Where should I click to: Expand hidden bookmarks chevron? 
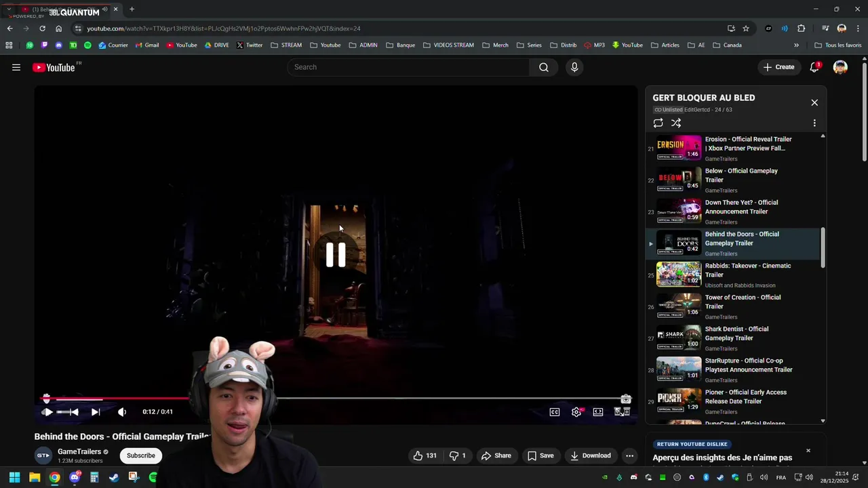[796, 45]
